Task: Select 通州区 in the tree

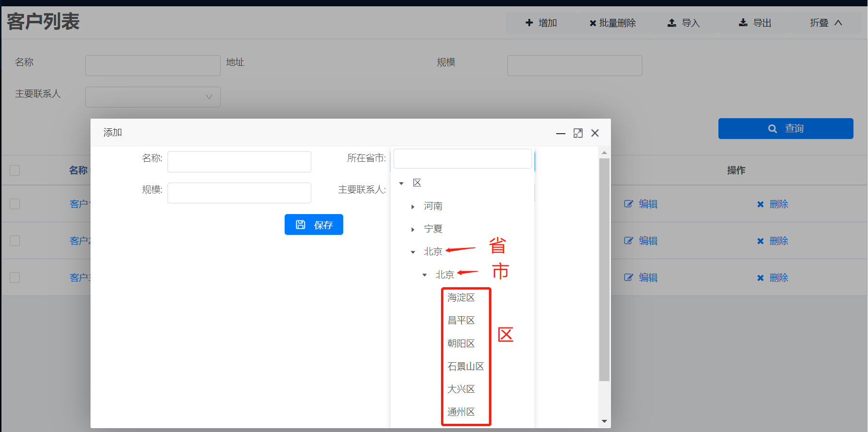Action: [x=461, y=412]
